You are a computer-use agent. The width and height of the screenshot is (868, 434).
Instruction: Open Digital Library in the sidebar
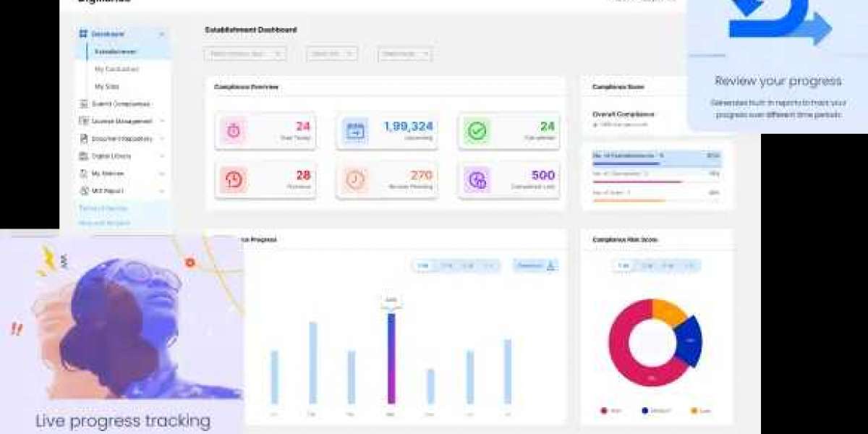(111, 156)
